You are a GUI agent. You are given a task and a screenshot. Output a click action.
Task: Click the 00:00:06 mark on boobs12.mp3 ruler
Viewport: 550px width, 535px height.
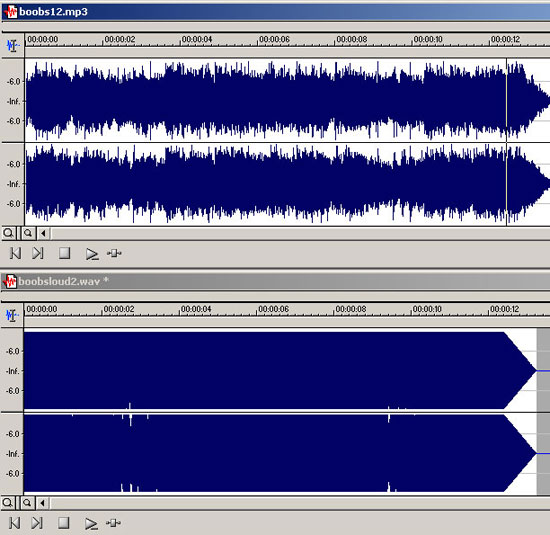click(x=274, y=39)
